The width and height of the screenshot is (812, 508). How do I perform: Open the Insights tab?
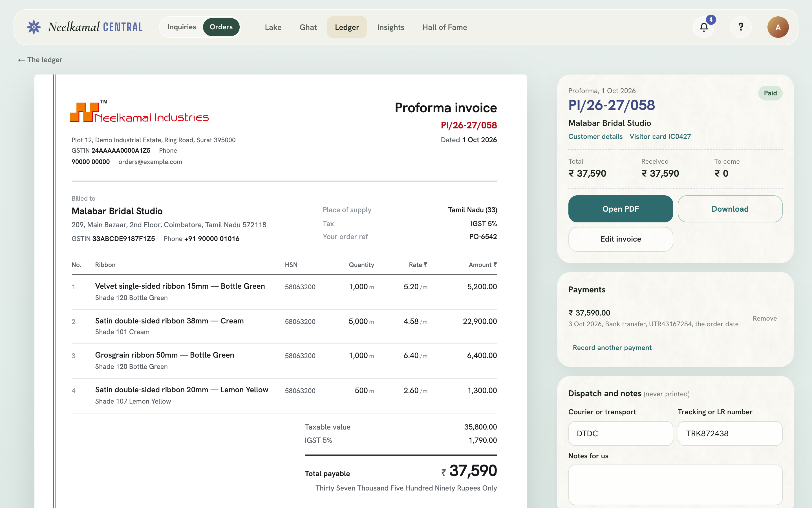(390, 27)
